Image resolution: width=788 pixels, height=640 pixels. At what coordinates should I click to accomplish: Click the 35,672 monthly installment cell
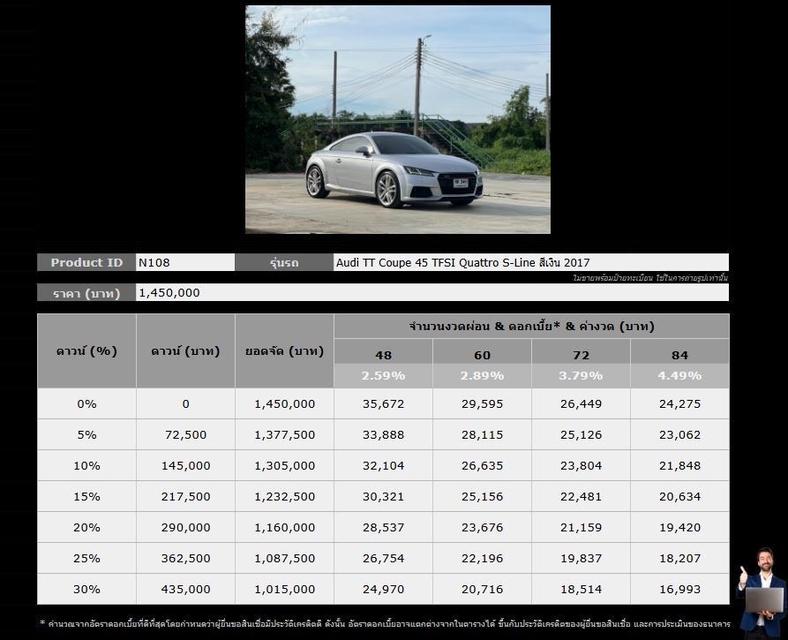coord(383,404)
